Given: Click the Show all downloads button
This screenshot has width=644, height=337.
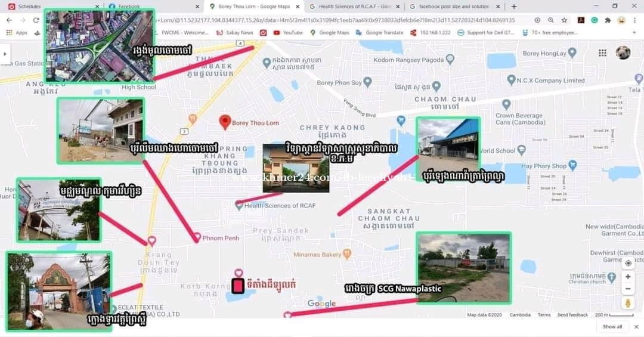Looking at the screenshot, I should [612, 327].
